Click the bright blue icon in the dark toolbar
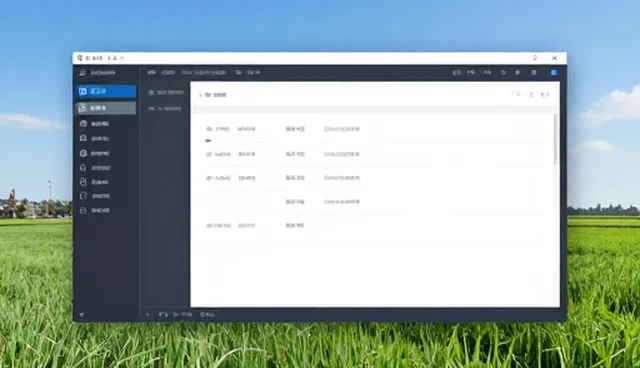 (x=553, y=73)
